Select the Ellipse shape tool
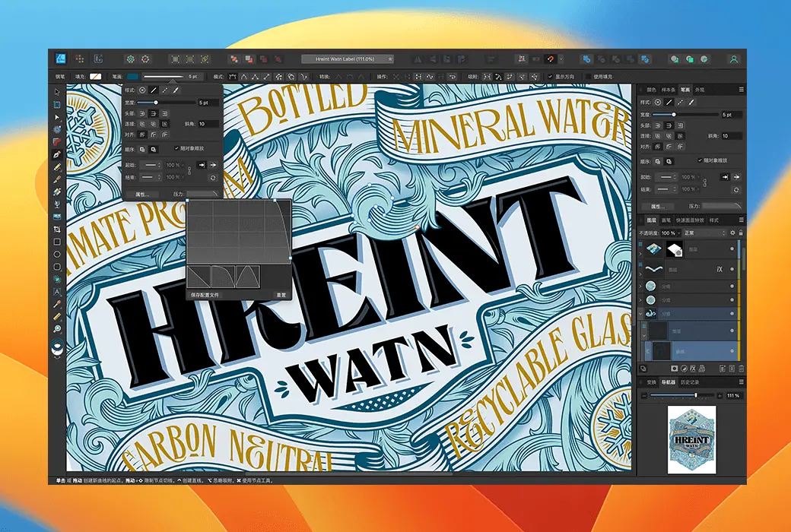This screenshot has height=532, width=791. (57, 254)
